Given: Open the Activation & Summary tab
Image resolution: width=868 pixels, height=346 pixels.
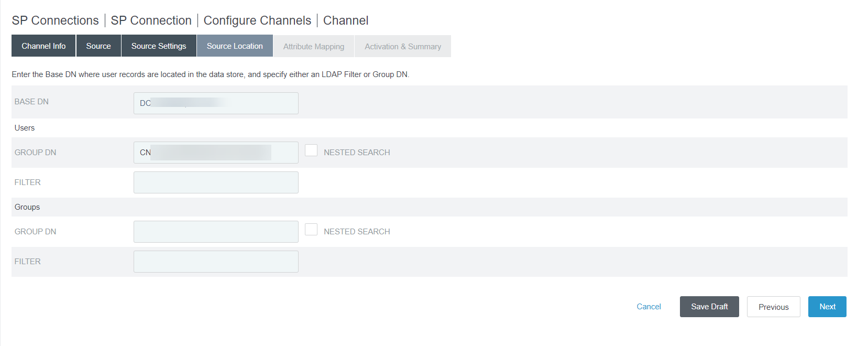Looking at the screenshot, I should (403, 47).
